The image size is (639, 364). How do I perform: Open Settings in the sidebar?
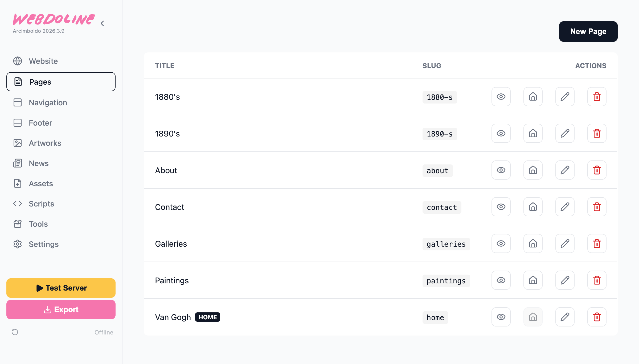pyautogui.click(x=44, y=244)
